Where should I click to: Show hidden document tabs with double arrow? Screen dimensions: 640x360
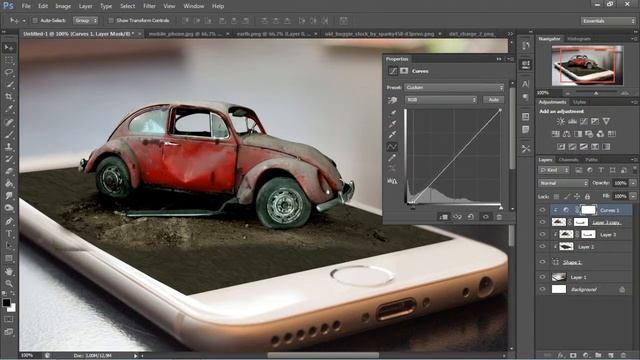coord(510,34)
